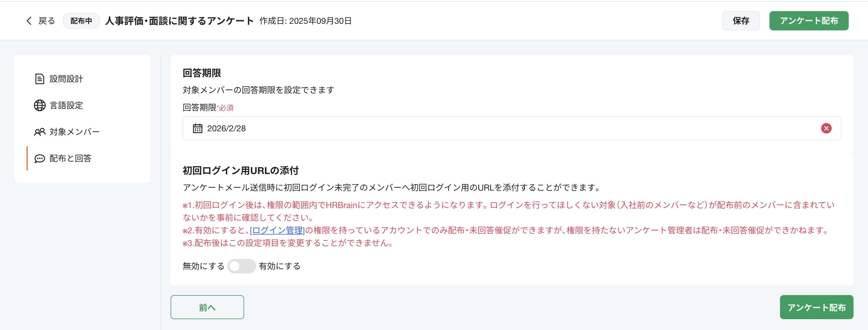This screenshot has width=868, height=330.
Task: Open the calendar icon in the 回答期限 field
Action: (x=198, y=128)
